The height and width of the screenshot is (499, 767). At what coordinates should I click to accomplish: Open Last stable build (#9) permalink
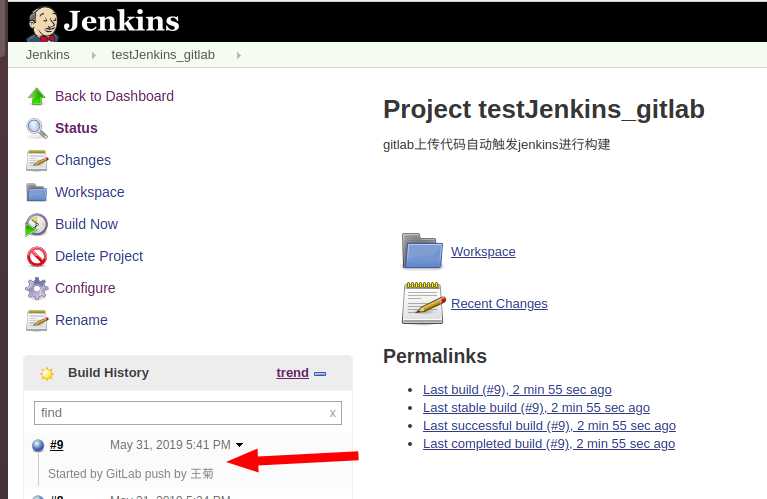click(x=536, y=408)
